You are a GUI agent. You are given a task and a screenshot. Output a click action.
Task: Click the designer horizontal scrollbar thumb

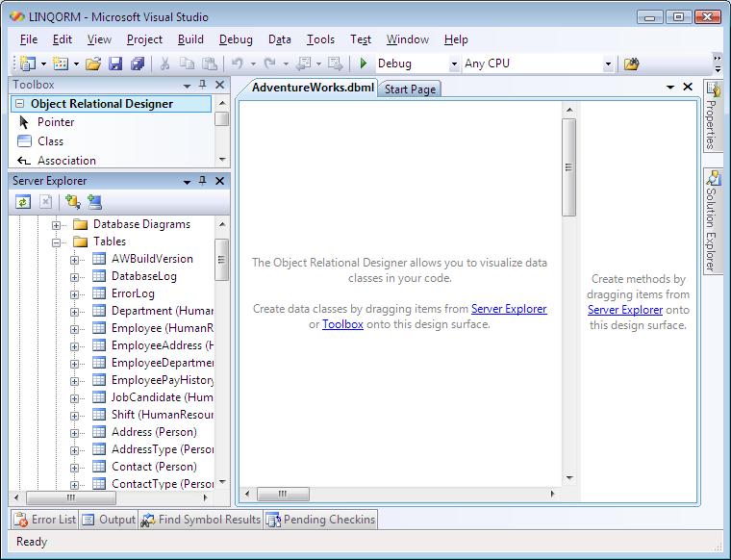coord(283,494)
